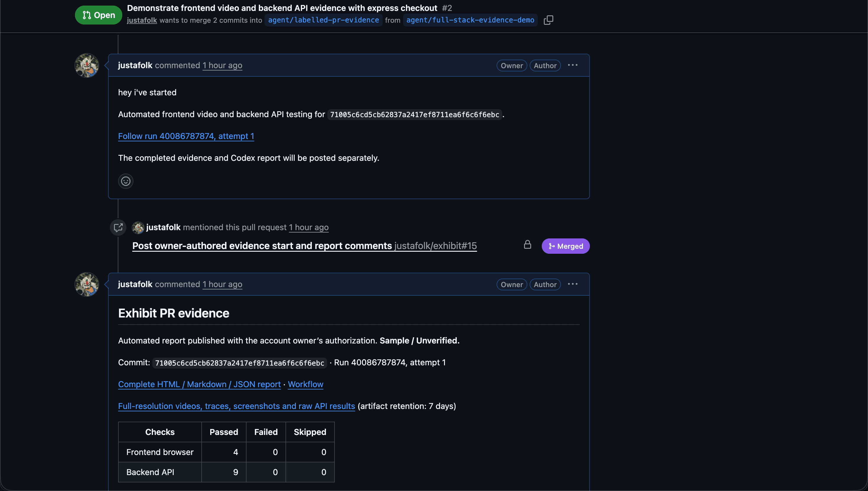The height and width of the screenshot is (491, 868).
Task: Click the 'Checks' column header
Action: (x=160, y=432)
